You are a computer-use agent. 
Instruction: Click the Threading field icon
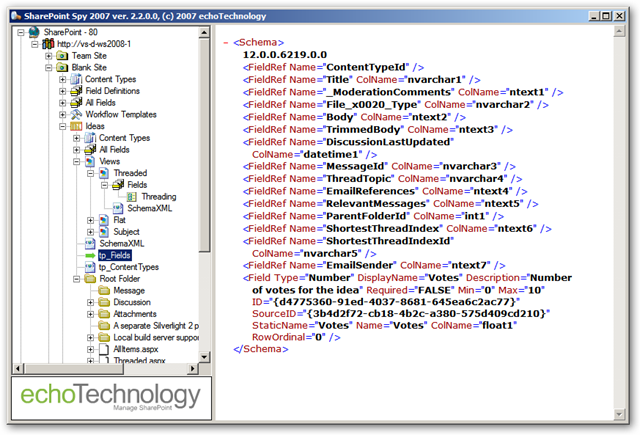tap(131, 197)
